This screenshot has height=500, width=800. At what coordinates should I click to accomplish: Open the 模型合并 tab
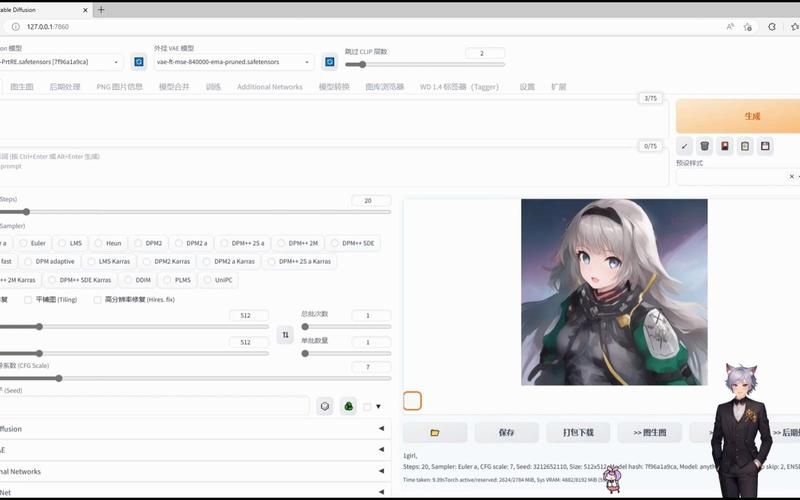[174, 87]
